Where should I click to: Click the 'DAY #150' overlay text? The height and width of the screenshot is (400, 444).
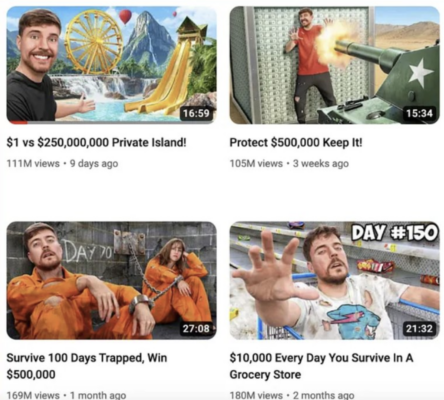click(395, 232)
